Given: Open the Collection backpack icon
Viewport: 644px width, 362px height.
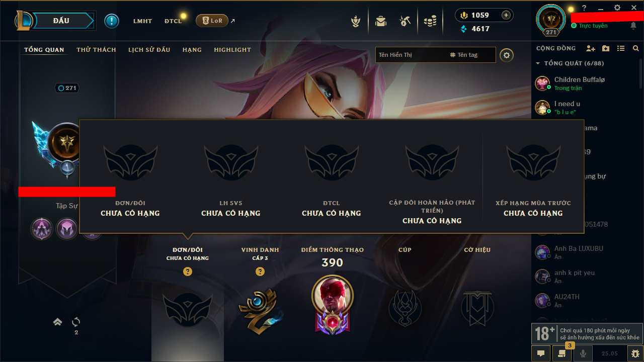Looking at the screenshot, I should point(381,21).
